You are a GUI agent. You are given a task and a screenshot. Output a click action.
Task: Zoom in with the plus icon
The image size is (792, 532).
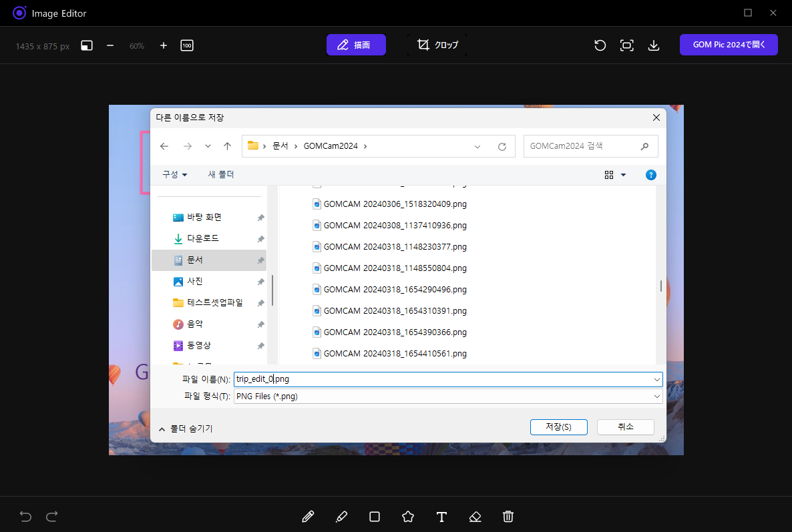click(164, 45)
